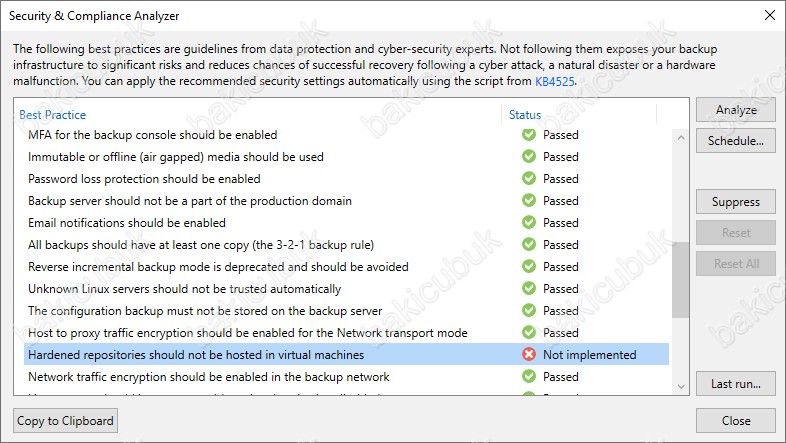Copy results to Clipboard
Viewport: 786px width, 443px height.
click(x=65, y=420)
